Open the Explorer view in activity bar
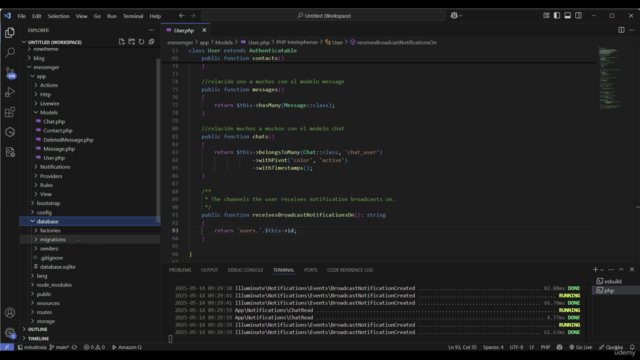Screen dimensions: 640x360 (x=10, y=32)
